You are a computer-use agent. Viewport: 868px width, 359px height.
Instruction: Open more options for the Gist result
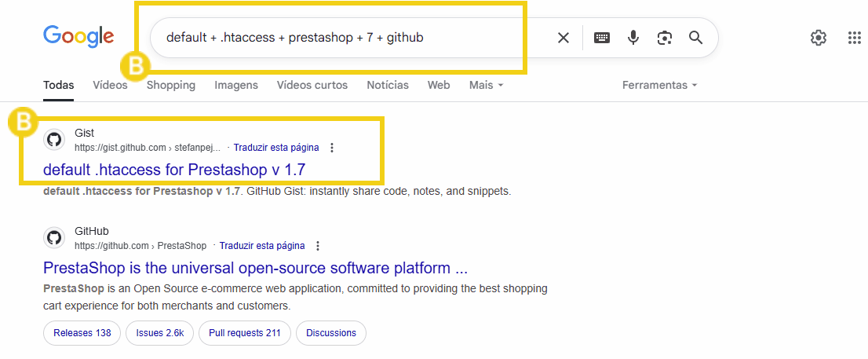332,148
